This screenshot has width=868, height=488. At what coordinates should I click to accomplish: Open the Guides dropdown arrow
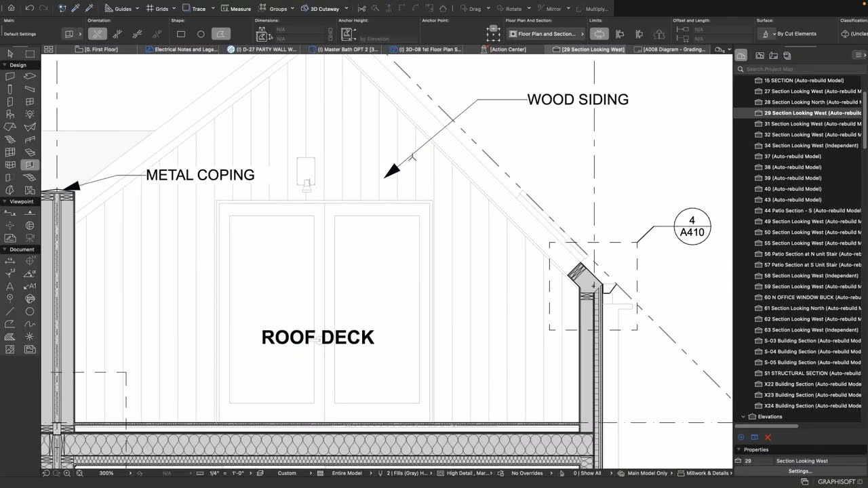coord(137,9)
